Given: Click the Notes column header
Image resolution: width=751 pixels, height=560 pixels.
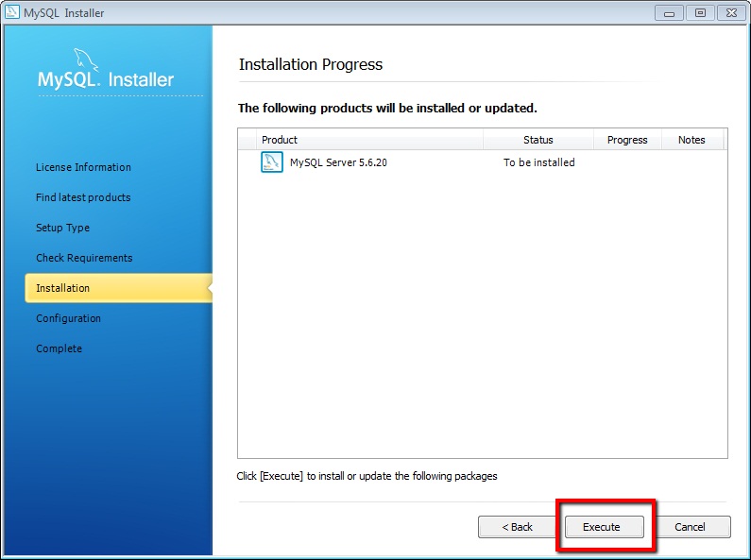Looking at the screenshot, I should [x=691, y=140].
